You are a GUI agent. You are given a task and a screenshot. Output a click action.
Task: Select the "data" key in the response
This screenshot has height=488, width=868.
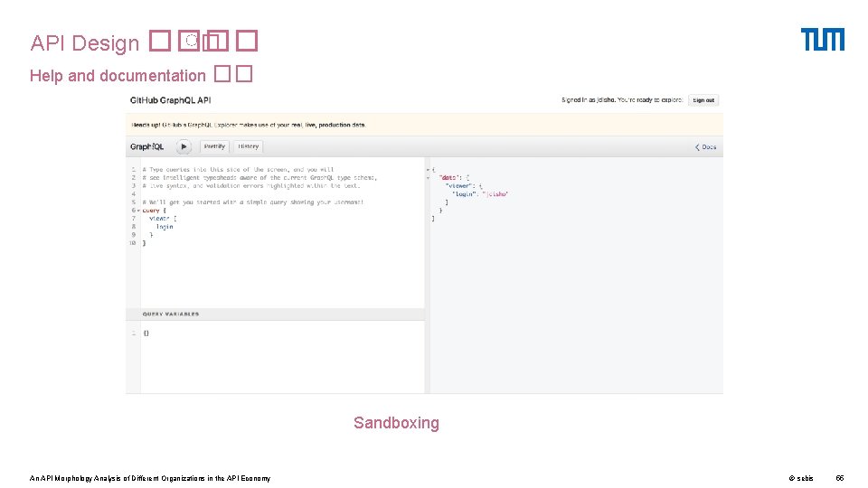pos(449,178)
